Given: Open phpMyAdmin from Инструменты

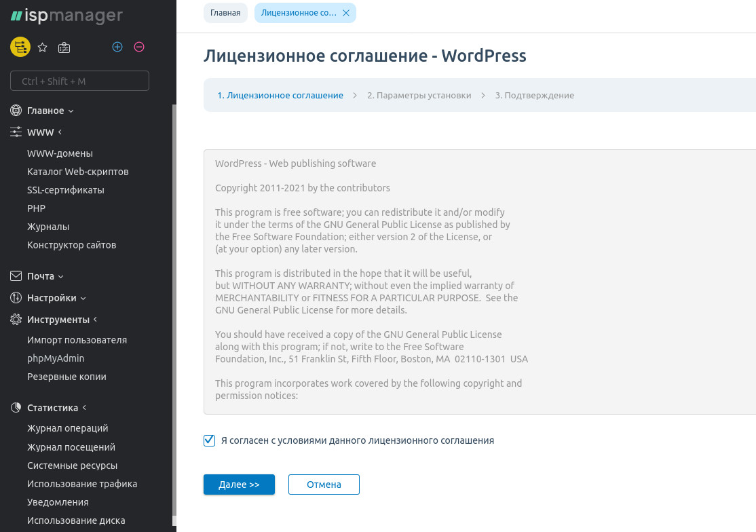Looking at the screenshot, I should pos(56,358).
